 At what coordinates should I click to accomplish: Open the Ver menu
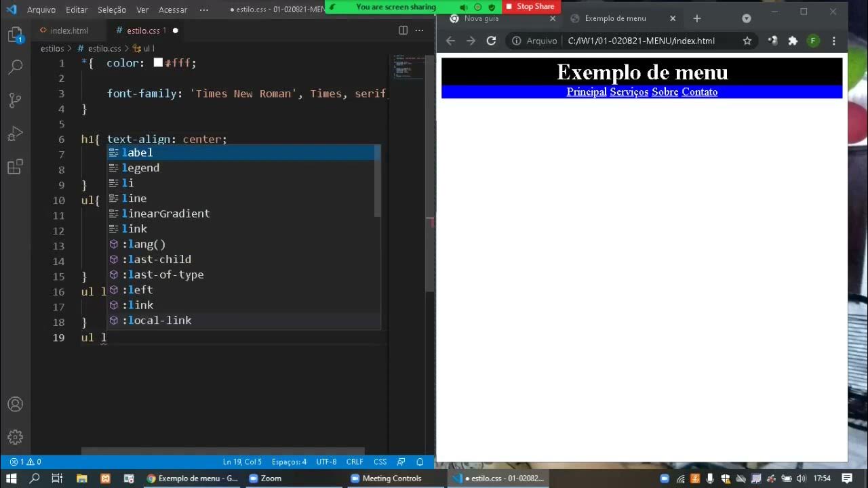[x=142, y=9]
